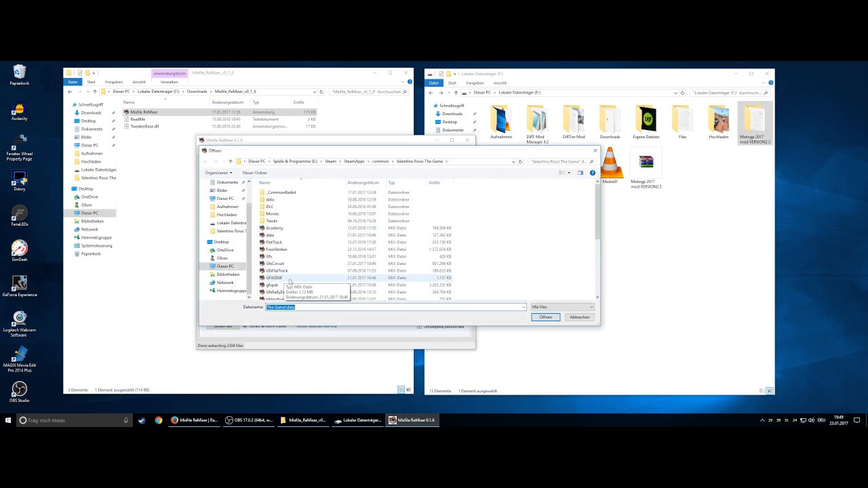The width and height of the screenshot is (868, 488).
Task: Open Fanatec Wheel Property Page shortcut
Action: coord(20,148)
